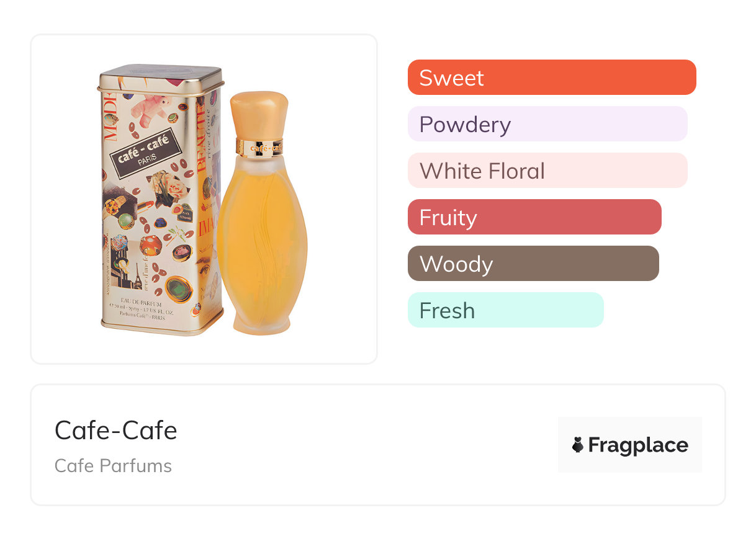Choose the Fruity accord bar
This screenshot has width=756, height=536.
pos(534,217)
